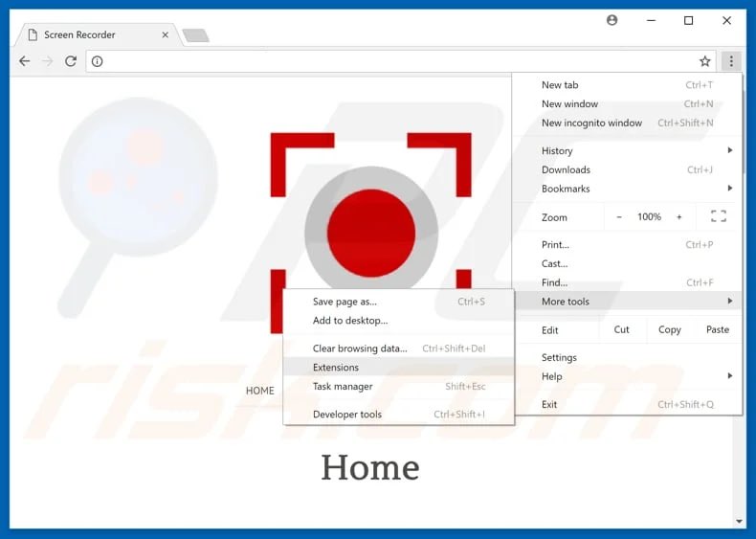
Task: Open the user profile icon
Action: [x=611, y=20]
